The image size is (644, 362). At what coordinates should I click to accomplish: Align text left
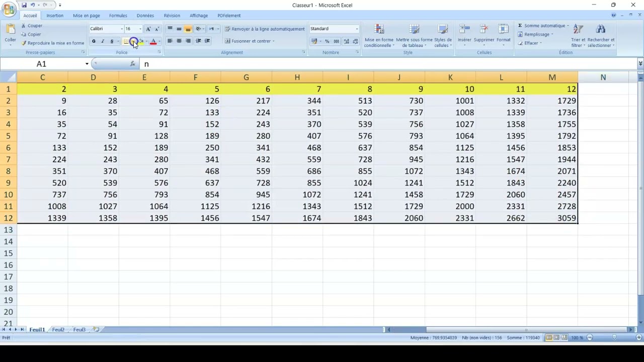[x=170, y=41]
